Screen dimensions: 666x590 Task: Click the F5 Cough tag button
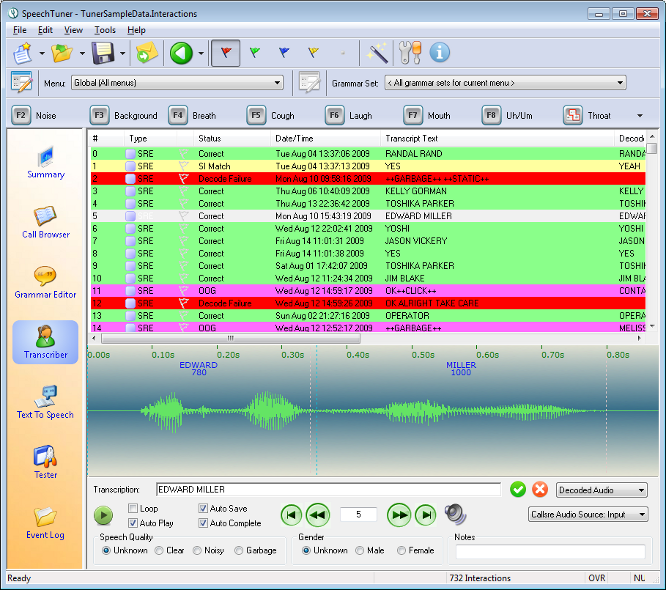(271, 115)
